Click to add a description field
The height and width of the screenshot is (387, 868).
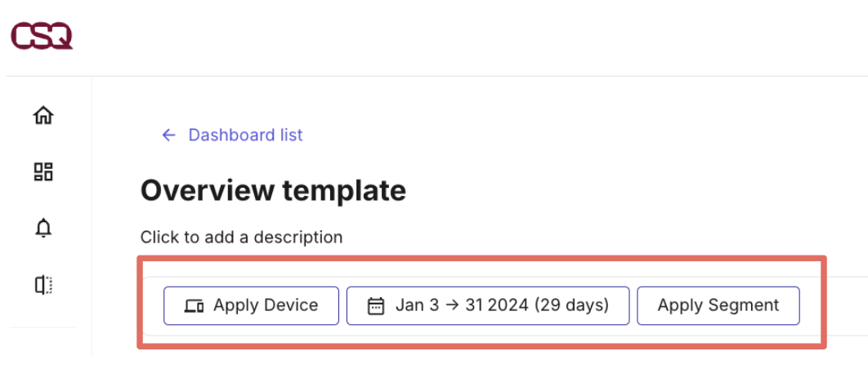(241, 237)
